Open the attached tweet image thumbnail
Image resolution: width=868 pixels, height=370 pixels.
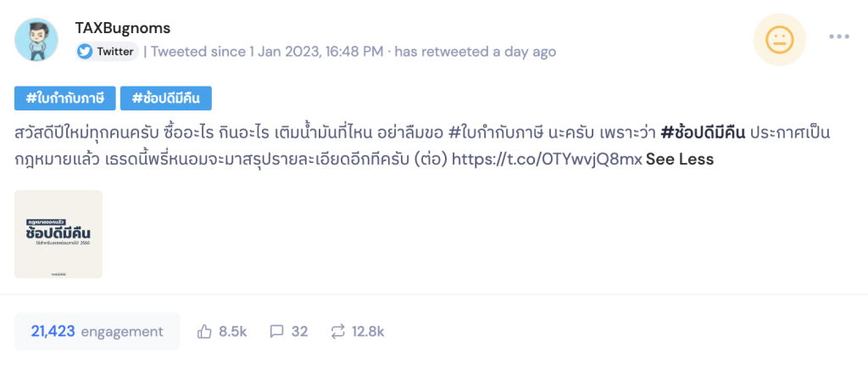pos(58,234)
